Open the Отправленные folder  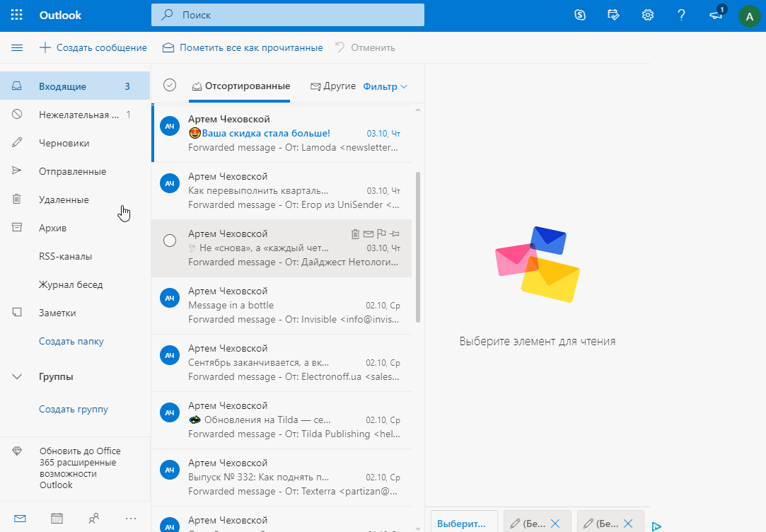pos(75,171)
